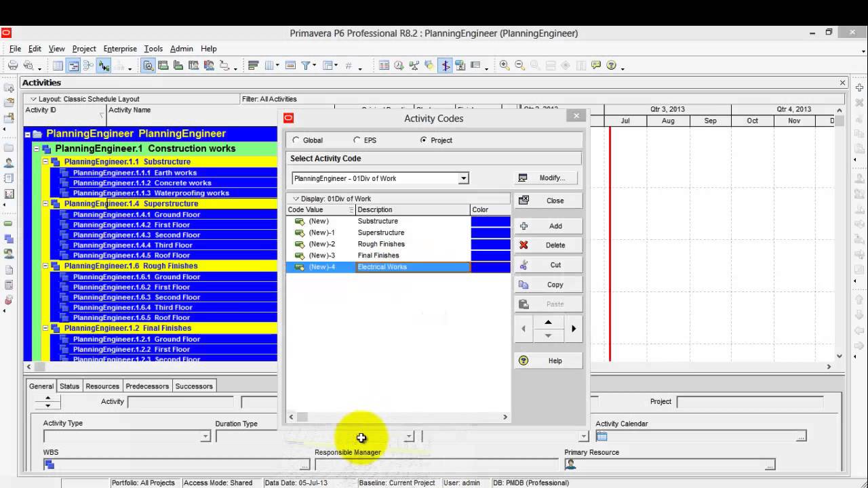The image size is (868, 488).
Task: Click the Bars formatting toolbar icon
Action: pyautogui.click(x=254, y=66)
